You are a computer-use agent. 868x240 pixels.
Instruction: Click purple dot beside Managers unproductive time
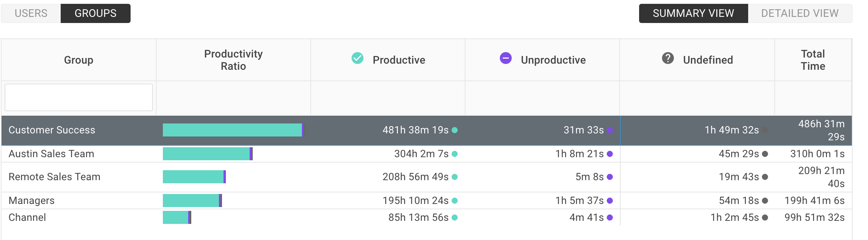pos(610,201)
